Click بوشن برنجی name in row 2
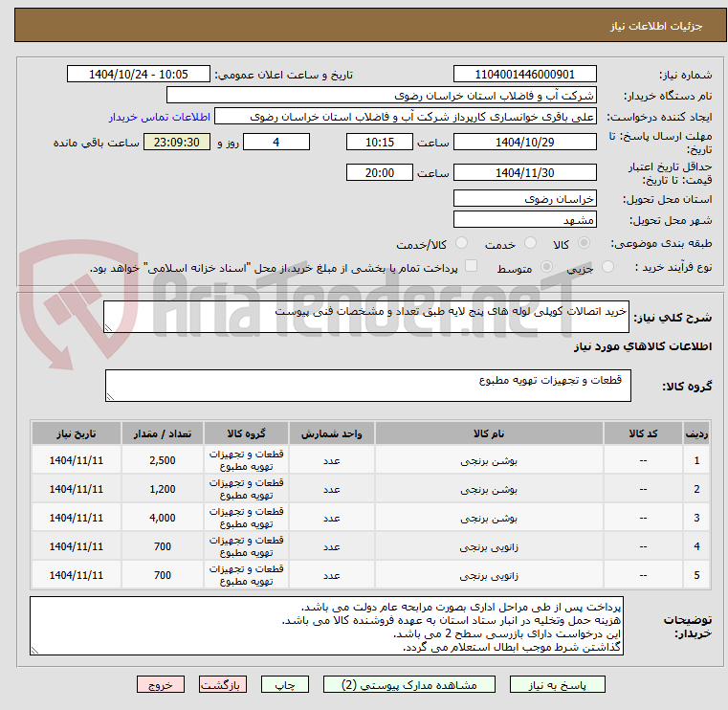 (489, 489)
